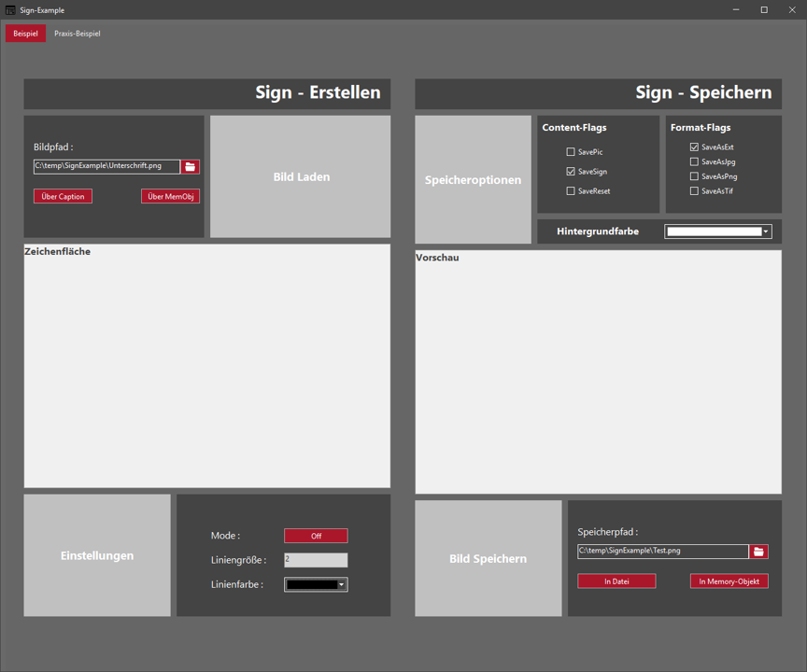Click folder icon next to Speicherpfad field

(x=758, y=552)
